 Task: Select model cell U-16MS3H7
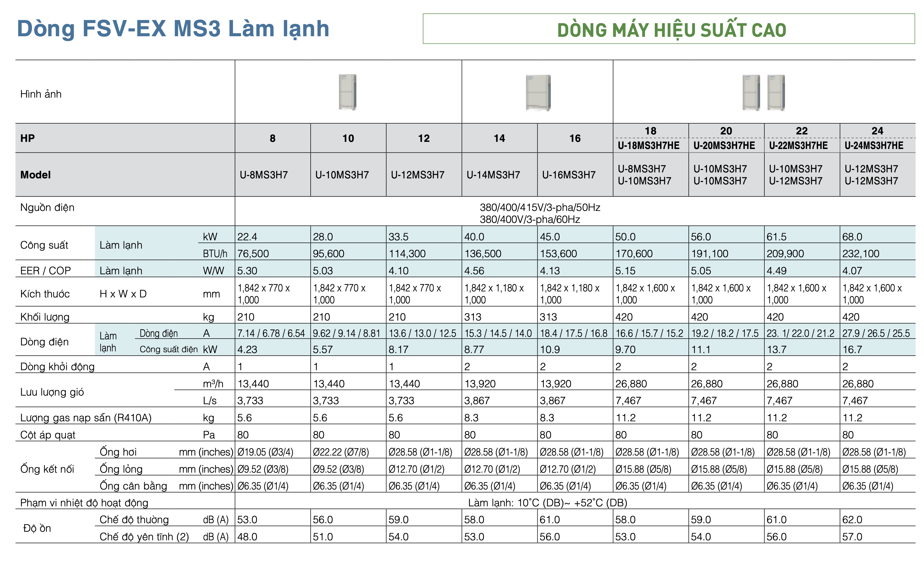coord(569,175)
